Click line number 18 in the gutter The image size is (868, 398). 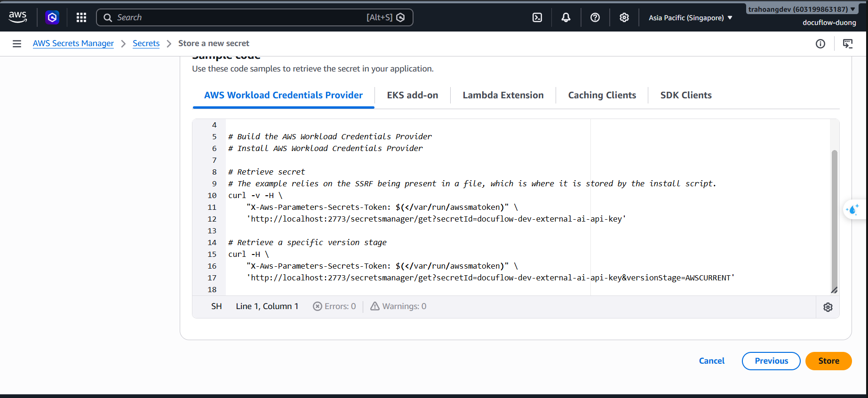coord(212,290)
